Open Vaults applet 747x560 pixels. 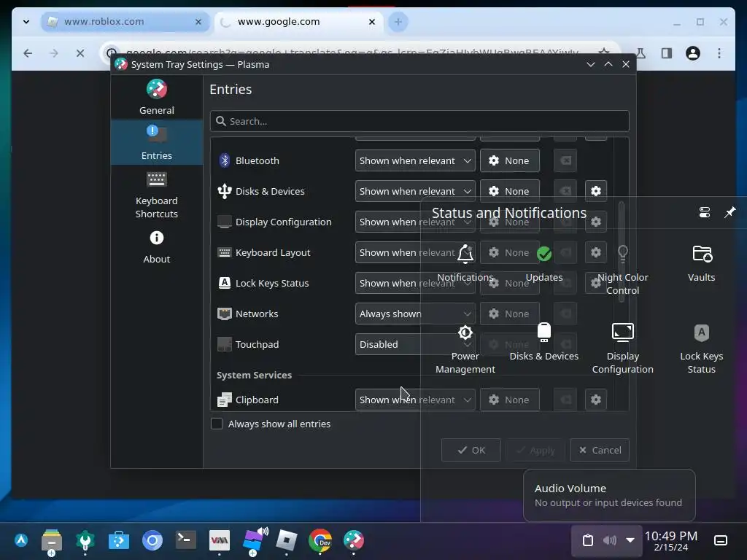click(701, 262)
